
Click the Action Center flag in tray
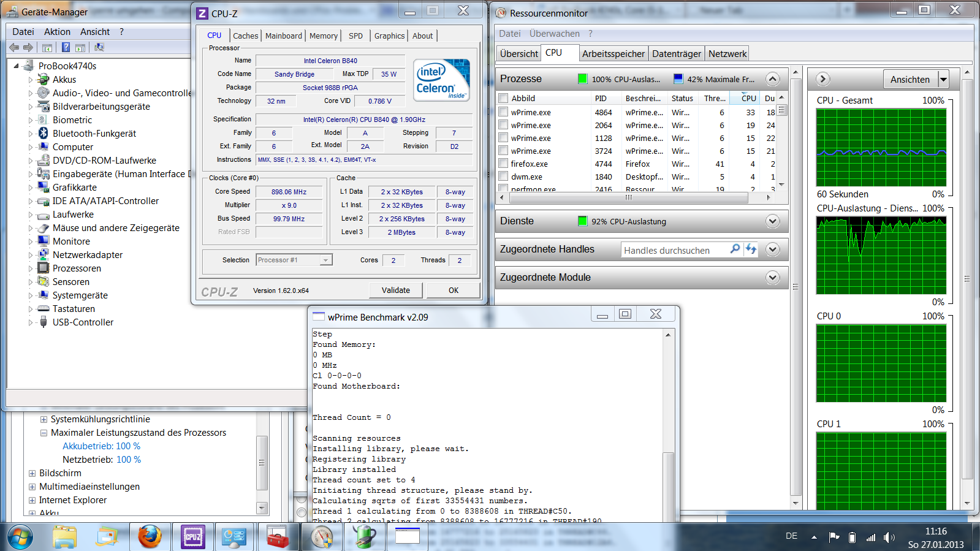point(834,538)
